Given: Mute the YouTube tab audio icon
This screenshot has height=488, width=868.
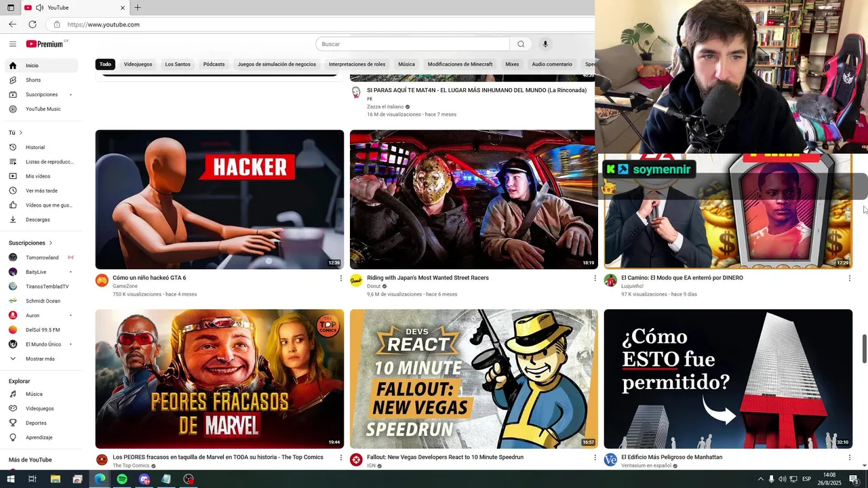Looking at the screenshot, I should (x=39, y=7).
